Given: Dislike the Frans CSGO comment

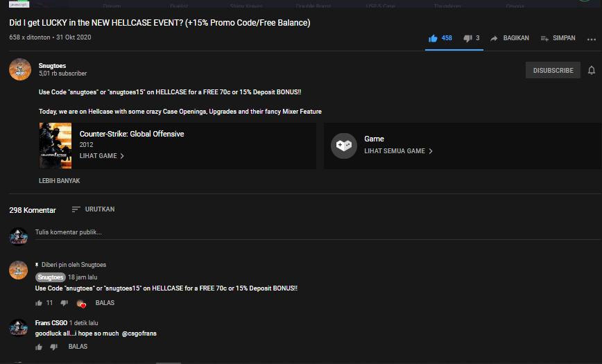Looking at the screenshot, I should (54, 347).
